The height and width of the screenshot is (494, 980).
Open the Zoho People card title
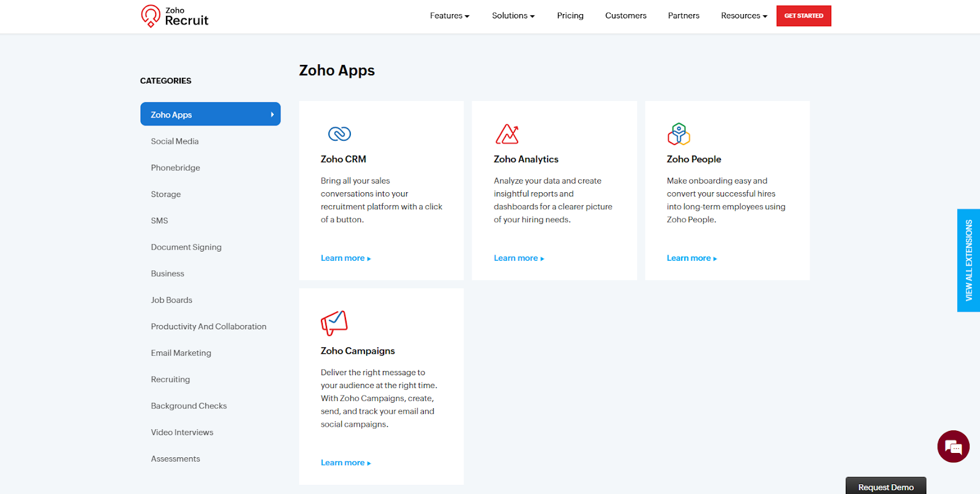click(694, 159)
